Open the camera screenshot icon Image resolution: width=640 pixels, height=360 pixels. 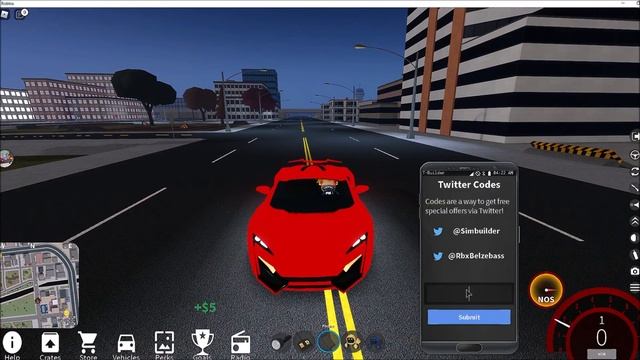pyautogui.click(x=635, y=271)
